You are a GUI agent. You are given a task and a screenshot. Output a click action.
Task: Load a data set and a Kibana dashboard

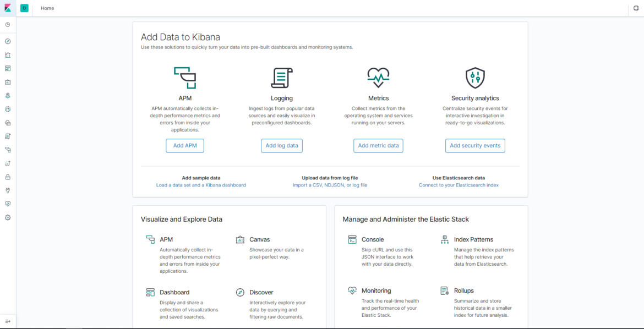point(201,185)
